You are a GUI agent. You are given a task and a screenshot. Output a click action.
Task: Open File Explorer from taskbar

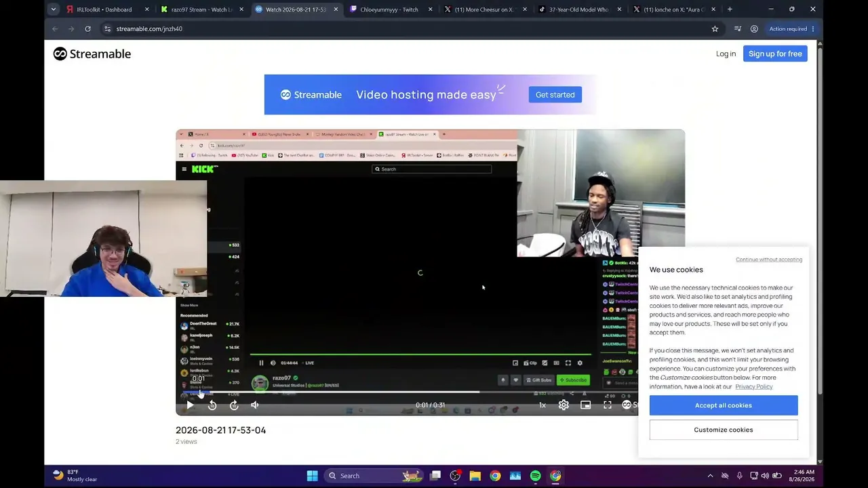pyautogui.click(x=475, y=476)
